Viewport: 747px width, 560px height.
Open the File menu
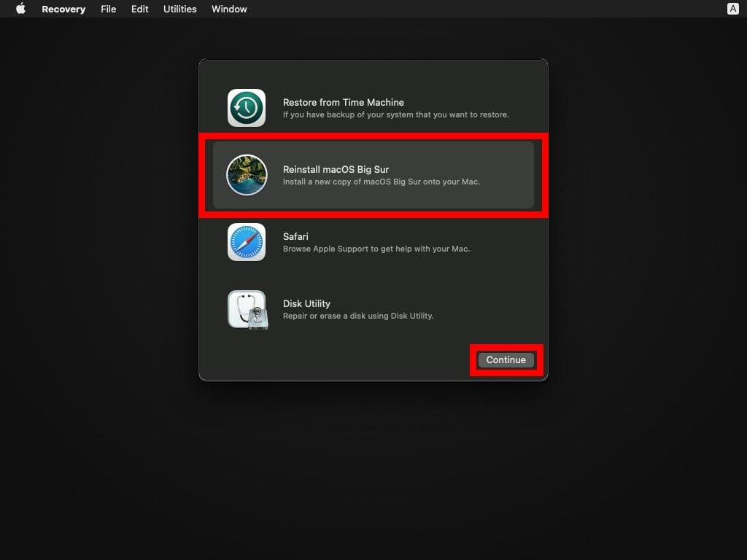pyautogui.click(x=108, y=9)
